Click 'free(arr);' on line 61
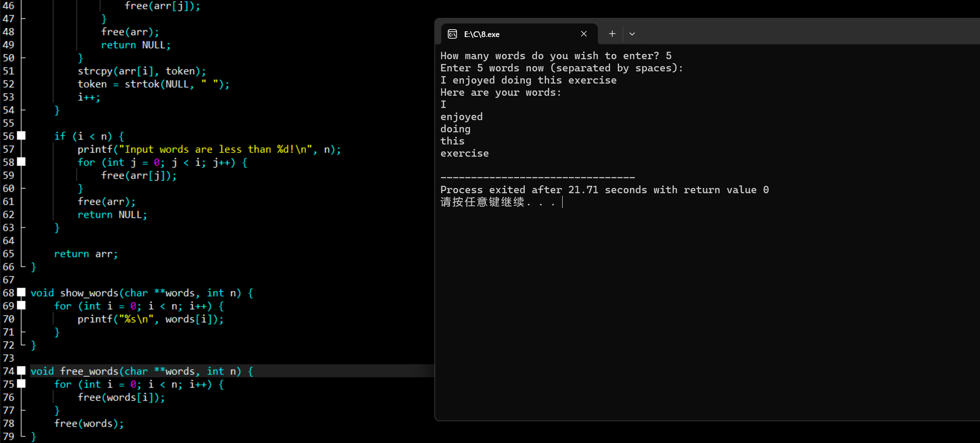The image size is (980, 443). (x=107, y=201)
